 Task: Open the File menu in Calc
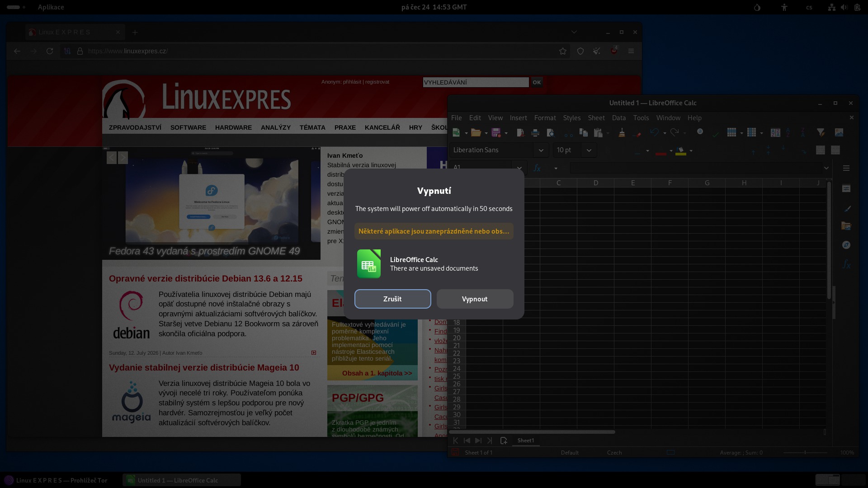click(x=456, y=117)
